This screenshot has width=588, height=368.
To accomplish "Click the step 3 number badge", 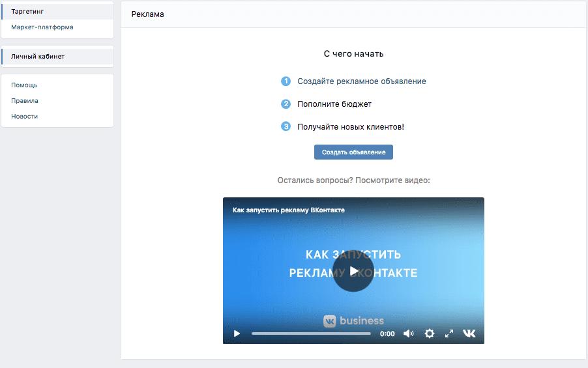I will pyautogui.click(x=286, y=126).
